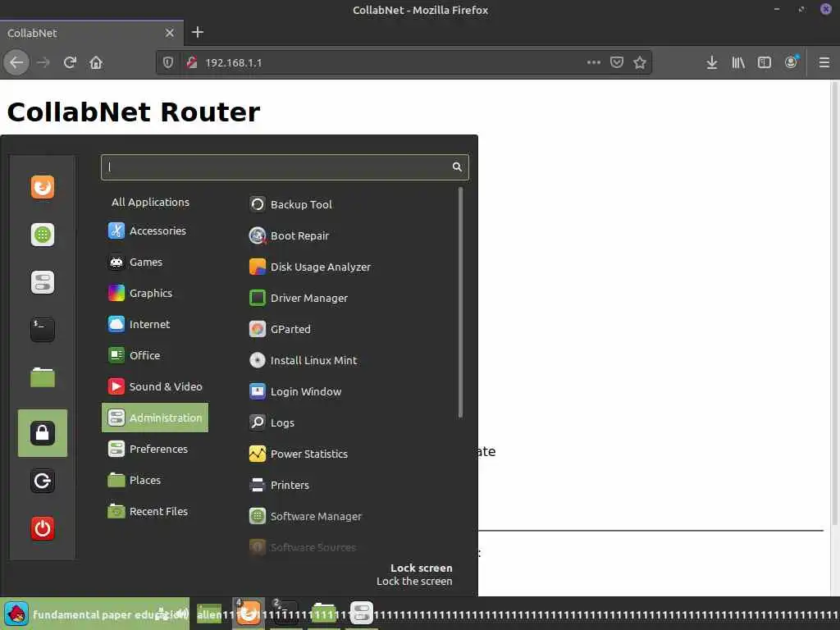Open Firefox account icon
840x630 pixels.
[x=792, y=62]
